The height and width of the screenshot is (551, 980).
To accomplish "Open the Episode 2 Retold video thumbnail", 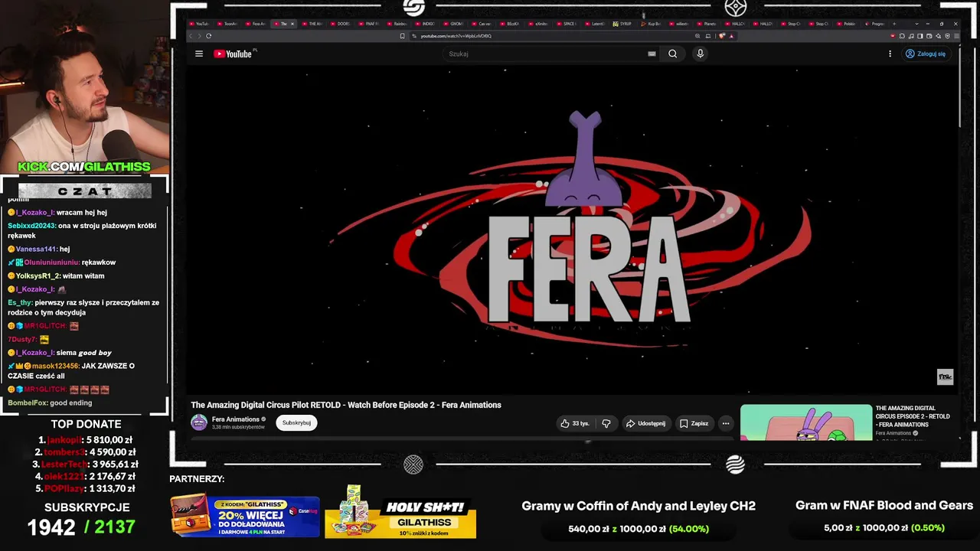I will click(806, 422).
